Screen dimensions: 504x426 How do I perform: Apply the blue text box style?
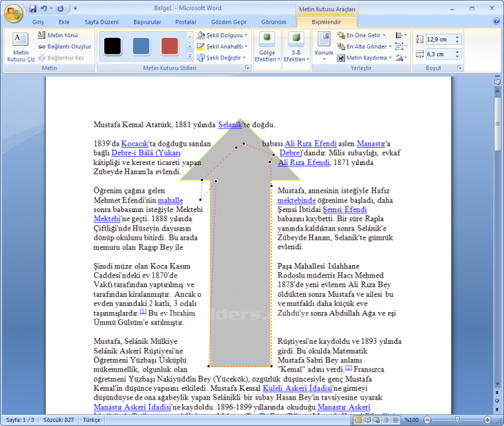pyautogui.click(x=141, y=46)
